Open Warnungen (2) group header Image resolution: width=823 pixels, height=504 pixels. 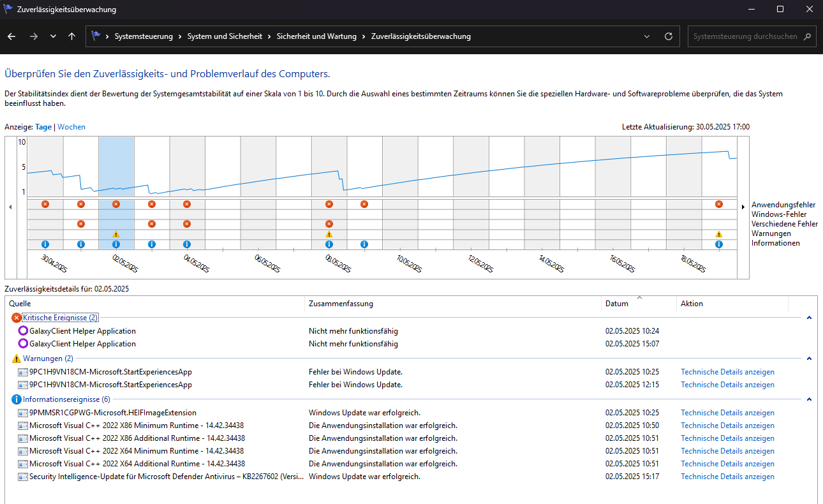48,359
